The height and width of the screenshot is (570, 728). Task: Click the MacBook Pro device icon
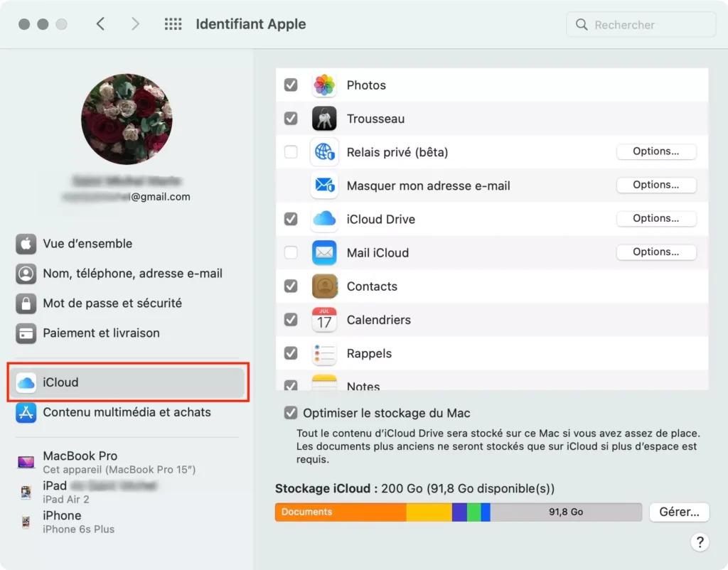(x=26, y=462)
